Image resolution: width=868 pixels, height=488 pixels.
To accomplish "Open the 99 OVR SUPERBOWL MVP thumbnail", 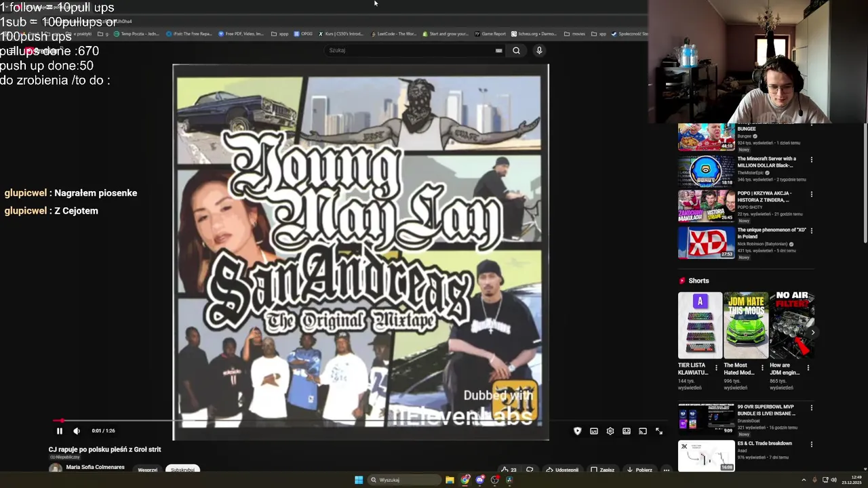I will point(706,420).
